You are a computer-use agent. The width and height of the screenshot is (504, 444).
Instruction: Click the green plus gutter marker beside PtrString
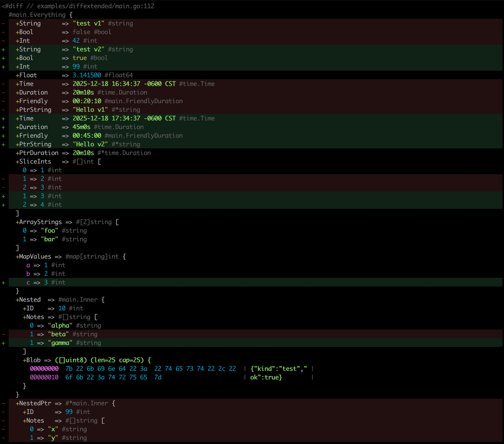point(3,144)
